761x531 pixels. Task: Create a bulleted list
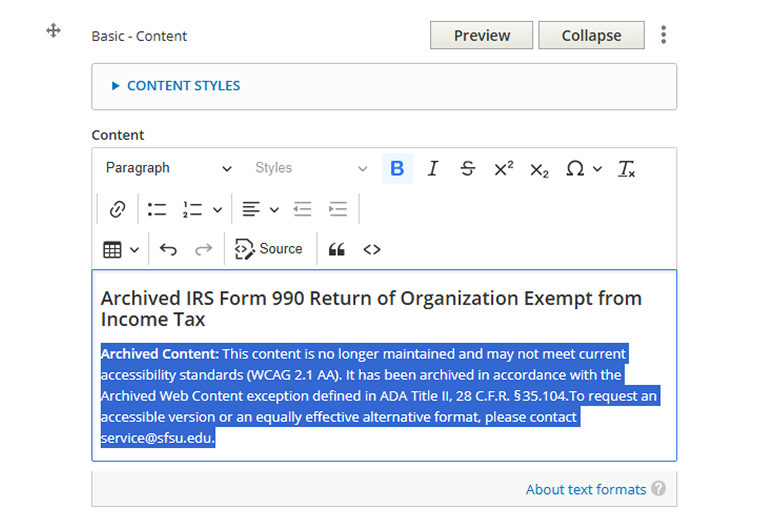pos(157,209)
